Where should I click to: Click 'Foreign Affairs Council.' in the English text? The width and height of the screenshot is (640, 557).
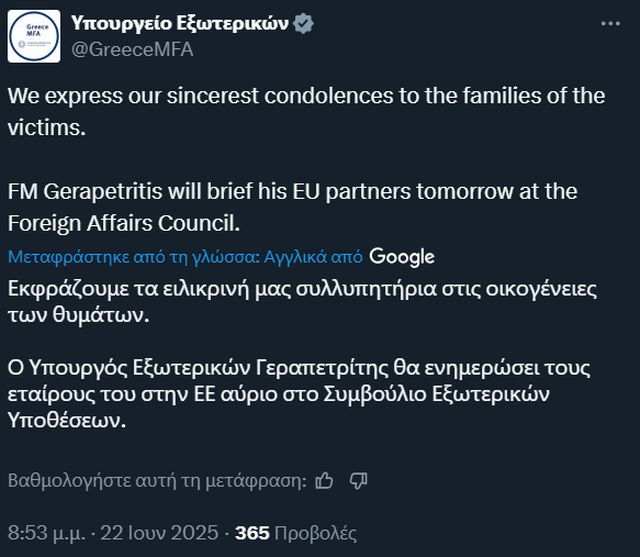pyautogui.click(x=124, y=221)
